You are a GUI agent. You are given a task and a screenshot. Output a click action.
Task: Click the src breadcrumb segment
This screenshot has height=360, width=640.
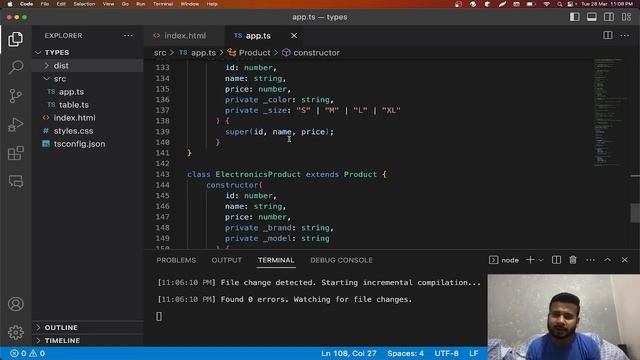[x=160, y=53]
